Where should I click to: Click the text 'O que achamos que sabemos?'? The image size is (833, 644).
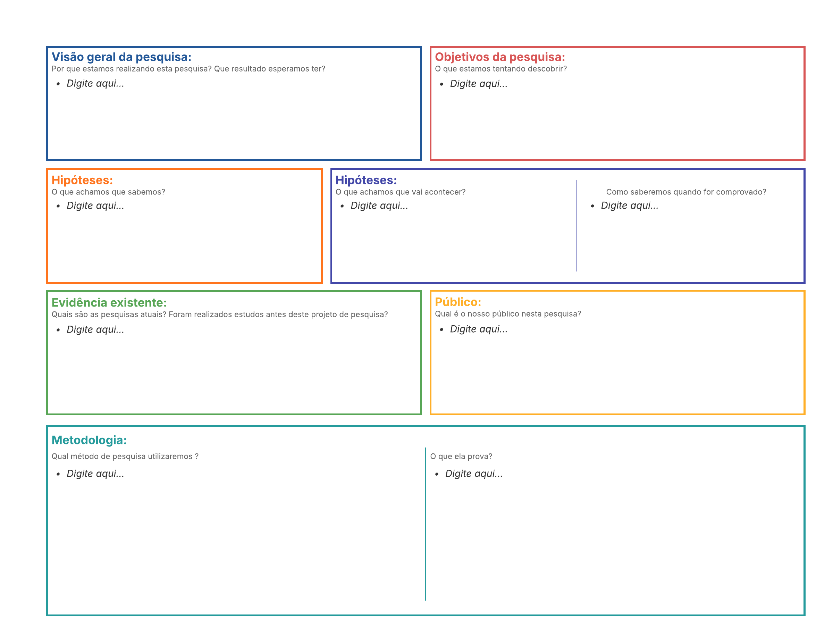(108, 192)
